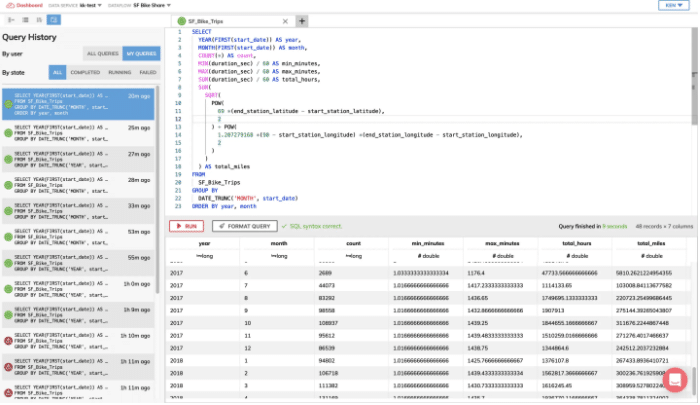Filter query history by Failed state
The image size is (700, 405).
pos(148,72)
